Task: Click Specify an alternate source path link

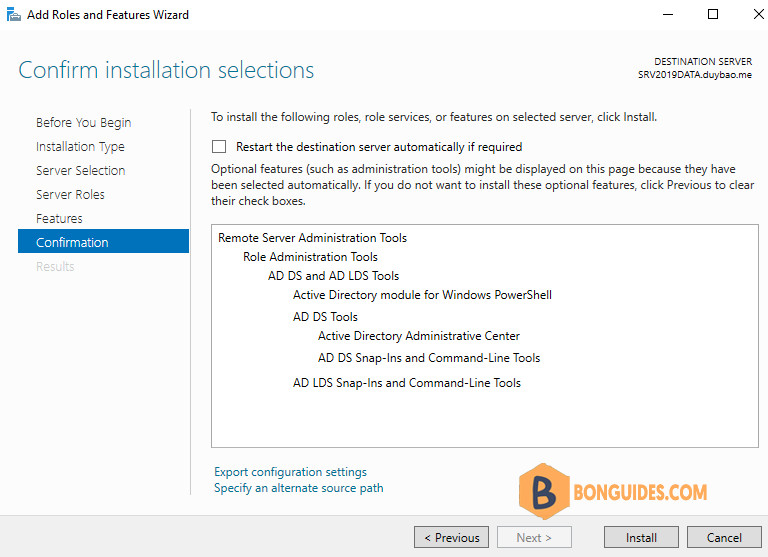Action: (299, 488)
